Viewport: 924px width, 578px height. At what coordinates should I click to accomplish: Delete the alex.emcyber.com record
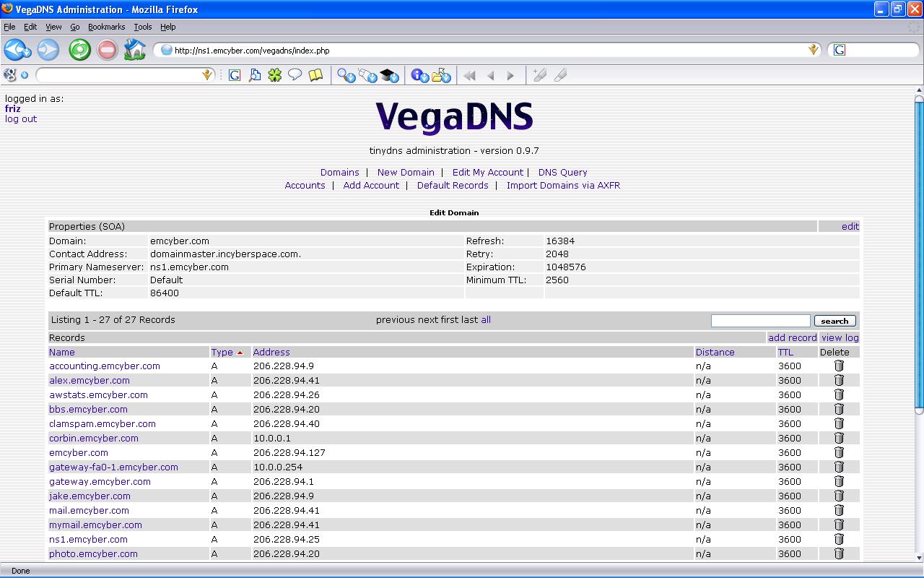(839, 380)
